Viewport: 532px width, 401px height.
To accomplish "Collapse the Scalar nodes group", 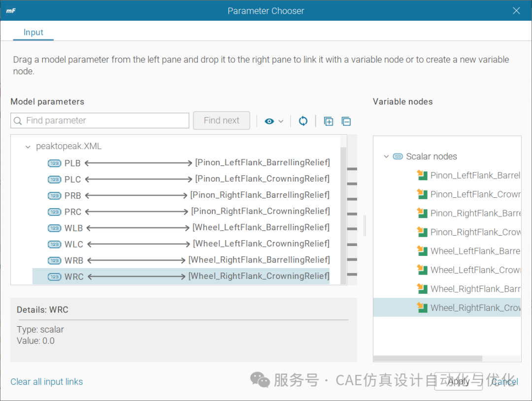I will point(386,156).
